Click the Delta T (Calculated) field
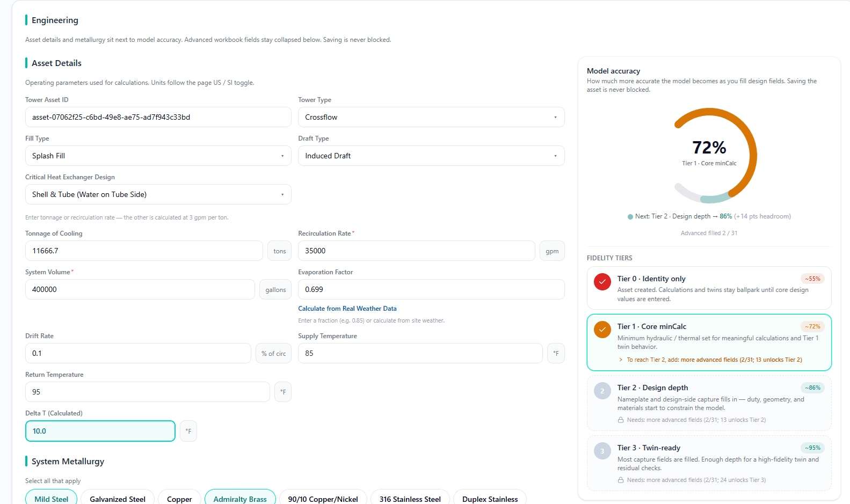The height and width of the screenshot is (504, 850). 100,431
